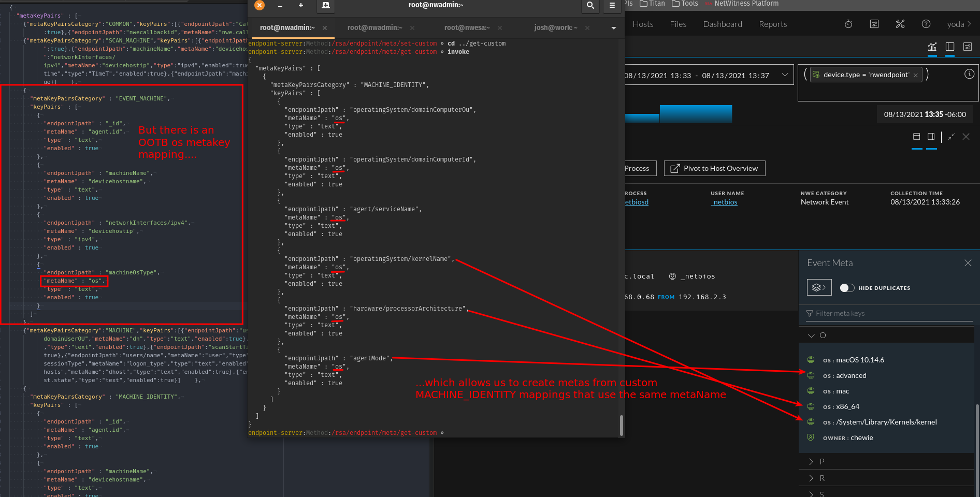Switch to the root@nwesa terminal tab
Viewport: 980px width, 497px height.
click(467, 28)
